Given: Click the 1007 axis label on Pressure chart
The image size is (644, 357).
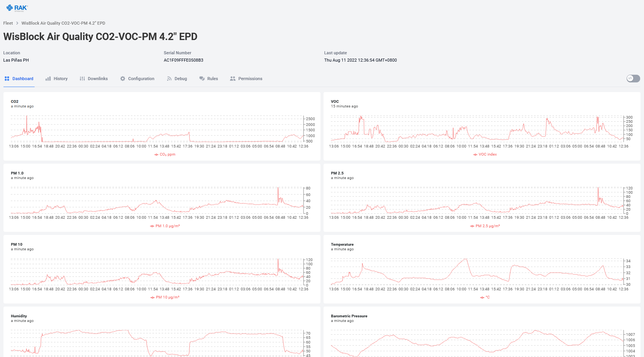Looking at the screenshot, I should [631, 335].
